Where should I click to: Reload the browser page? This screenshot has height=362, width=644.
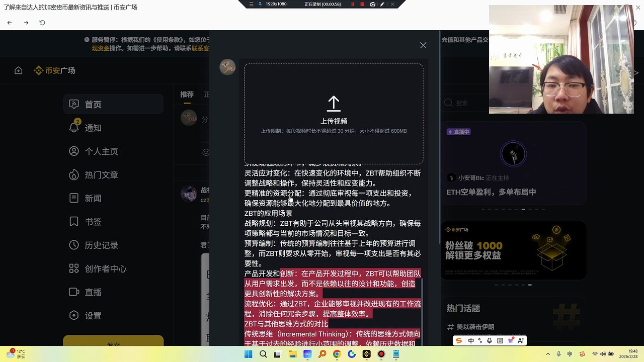tap(42, 23)
